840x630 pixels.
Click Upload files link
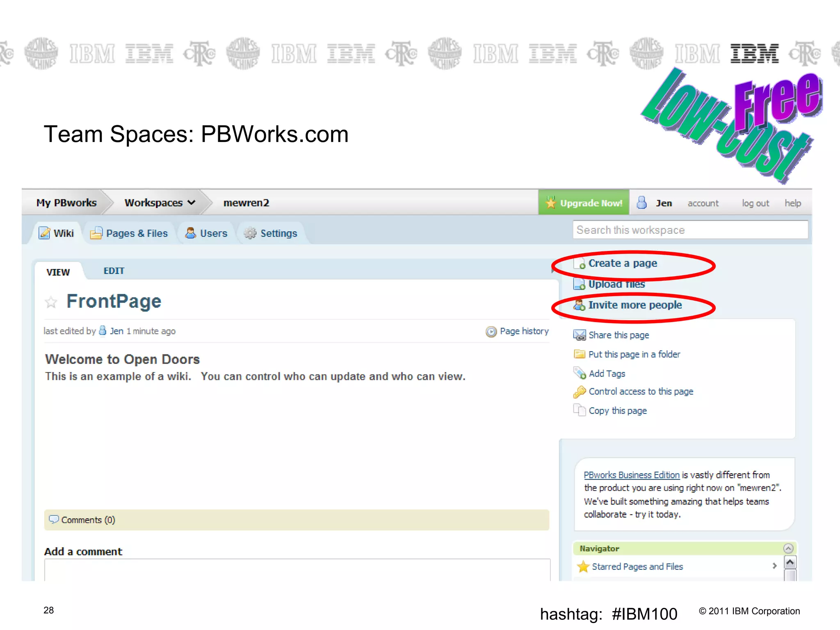tap(616, 284)
